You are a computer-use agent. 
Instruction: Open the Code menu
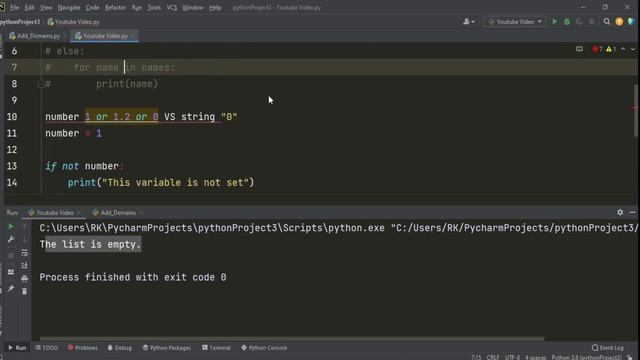click(x=92, y=7)
